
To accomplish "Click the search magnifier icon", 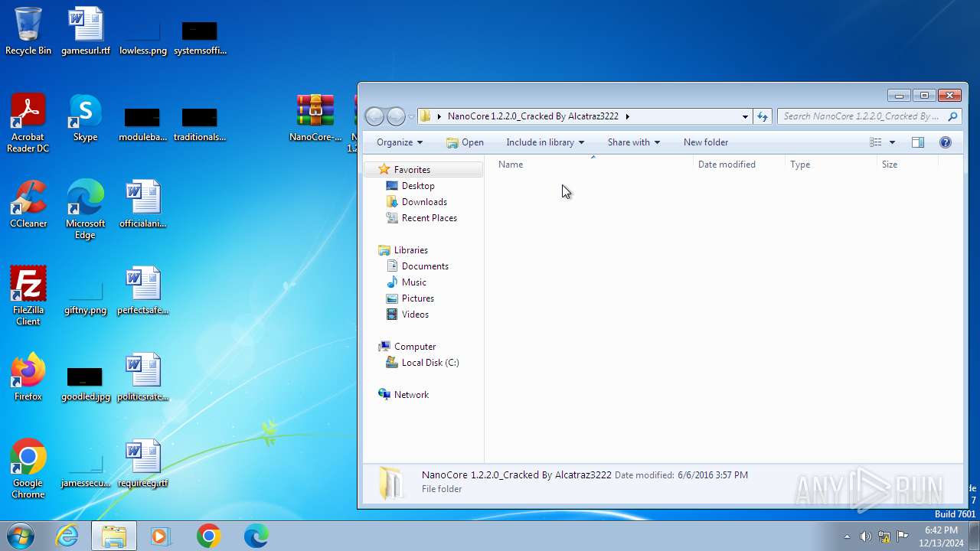I will [x=952, y=116].
